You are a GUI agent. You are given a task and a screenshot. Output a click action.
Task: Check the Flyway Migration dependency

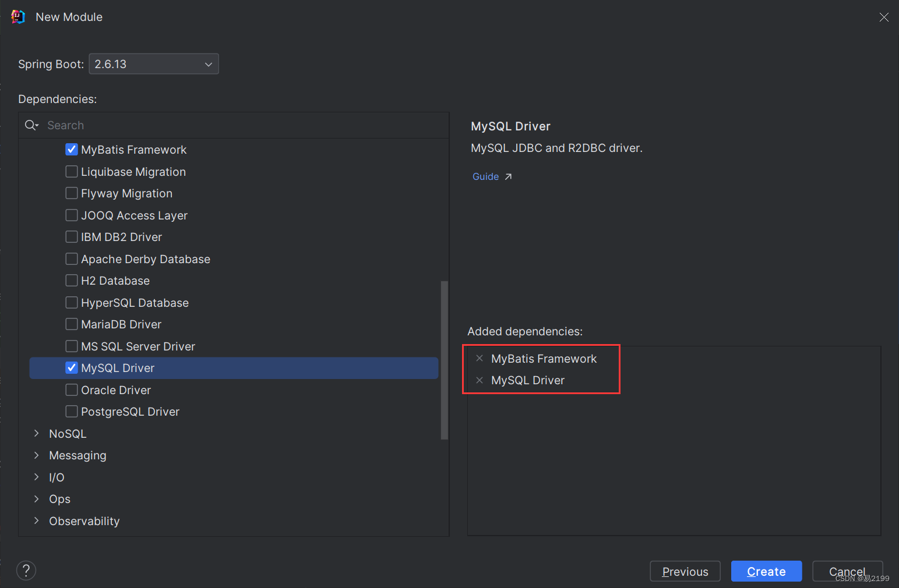click(71, 193)
